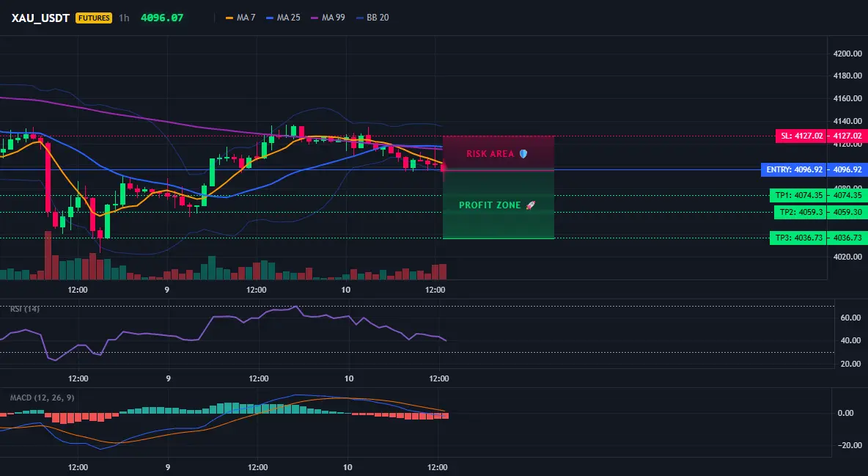
Task: Click the 4160.00 price axis label
Action: tap(847, 98)
